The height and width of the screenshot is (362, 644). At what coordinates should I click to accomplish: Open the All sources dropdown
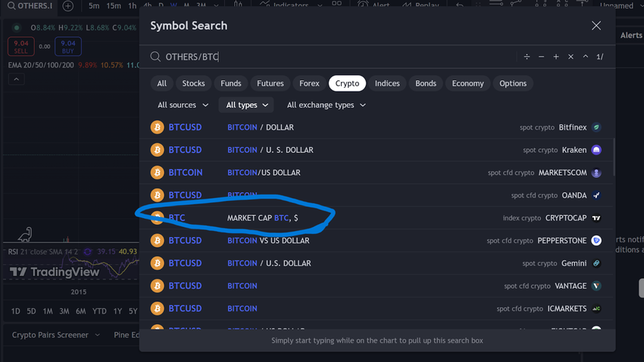coord(183,105)
